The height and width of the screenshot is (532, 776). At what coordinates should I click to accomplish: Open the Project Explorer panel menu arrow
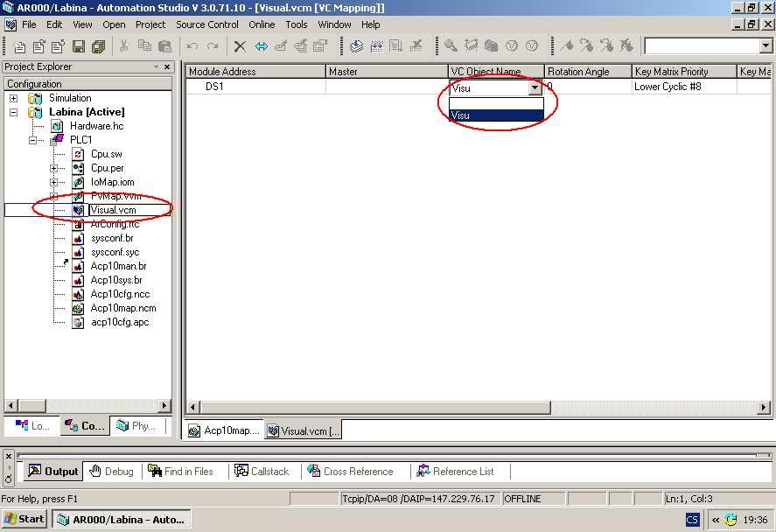point(157,66)
